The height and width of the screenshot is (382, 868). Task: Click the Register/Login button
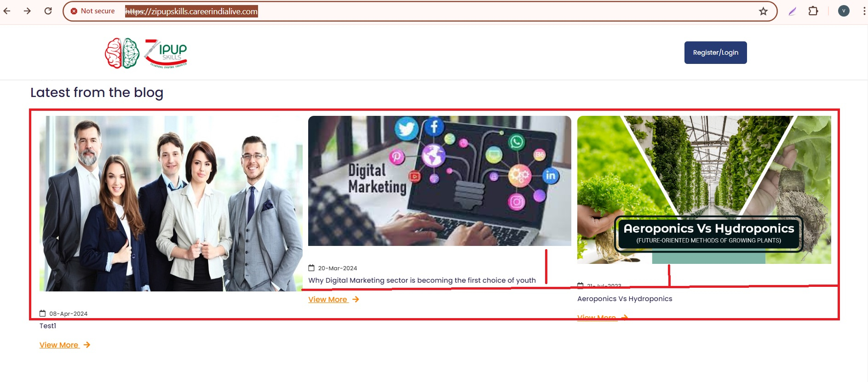point(715,53)
